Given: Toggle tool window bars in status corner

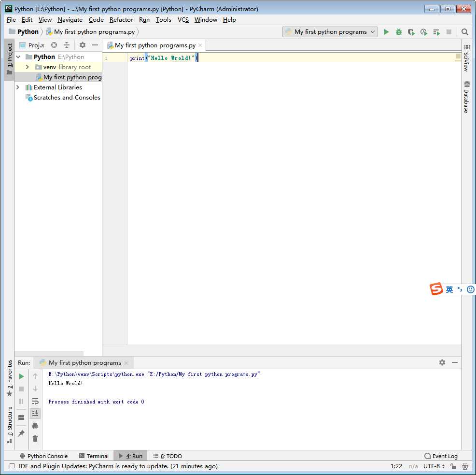Looking at the screenshot, I should click(12, 466).
